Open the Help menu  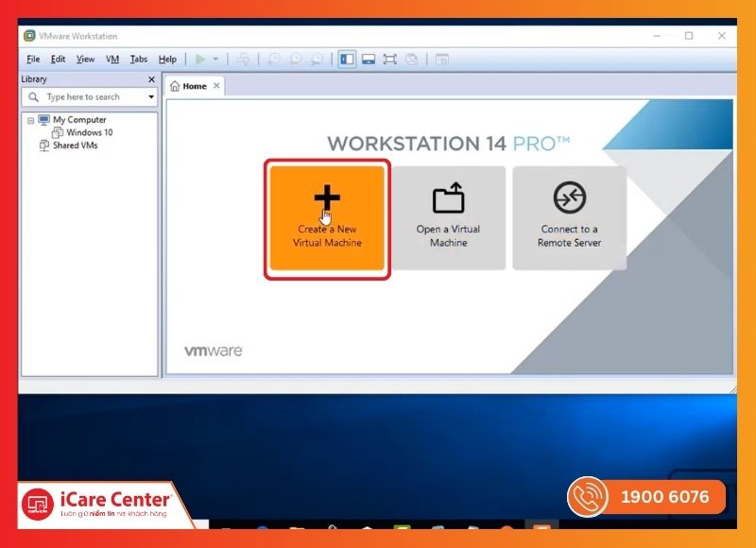(x=167, y=60)
